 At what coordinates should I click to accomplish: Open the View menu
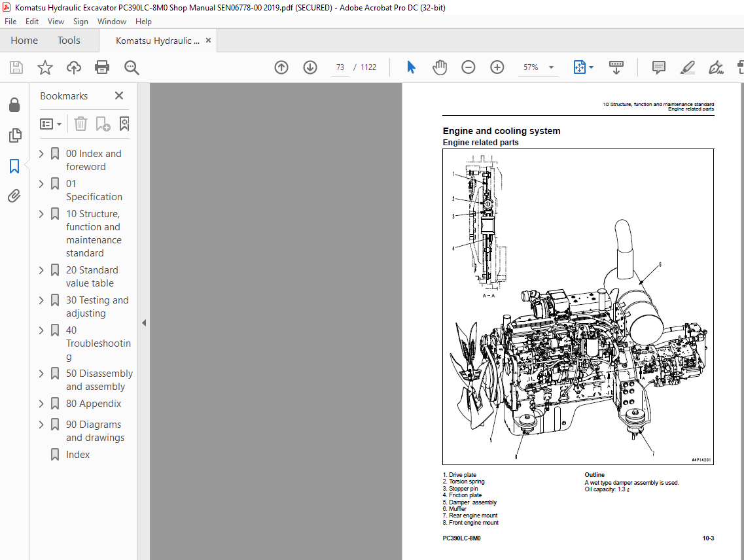tap(56, 22)
